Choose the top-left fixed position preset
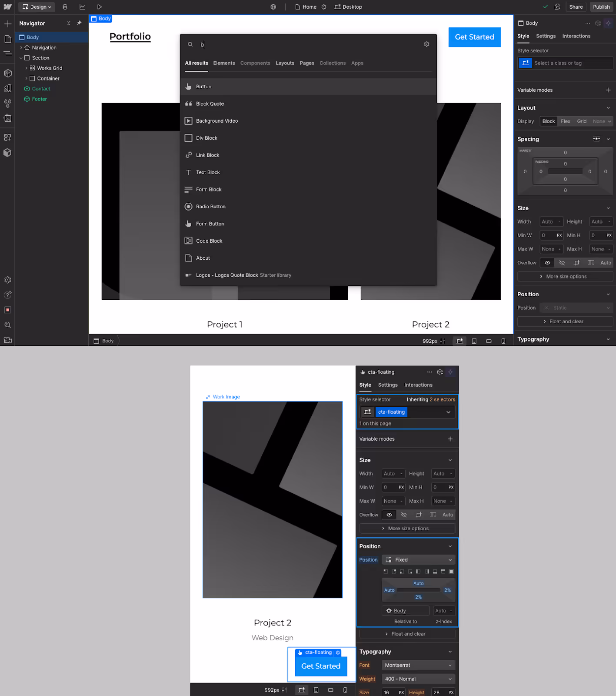Viewport: 616px width, 696px height. [386, 572]
